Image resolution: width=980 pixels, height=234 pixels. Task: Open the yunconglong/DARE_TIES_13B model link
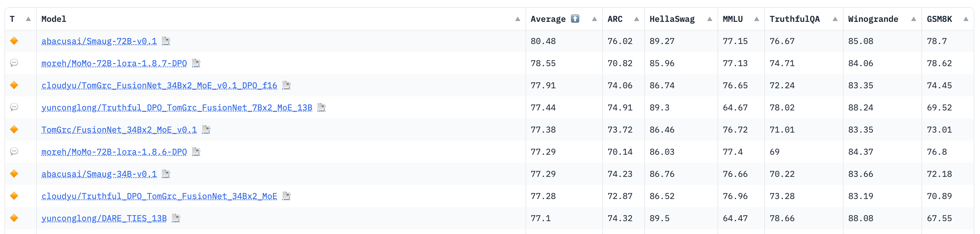(x=104, y=218)
